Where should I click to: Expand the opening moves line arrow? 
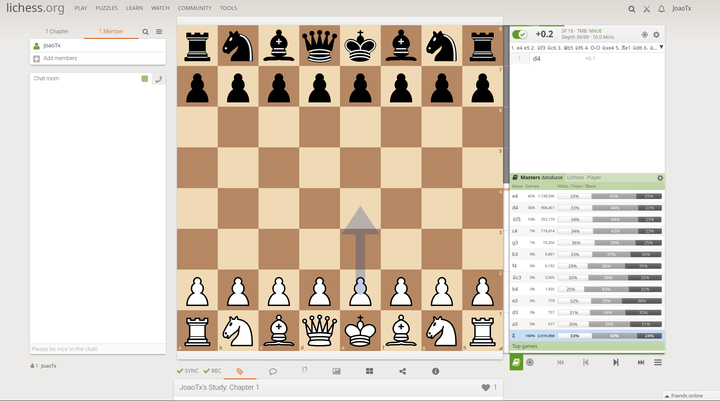[x=661, y=46]
